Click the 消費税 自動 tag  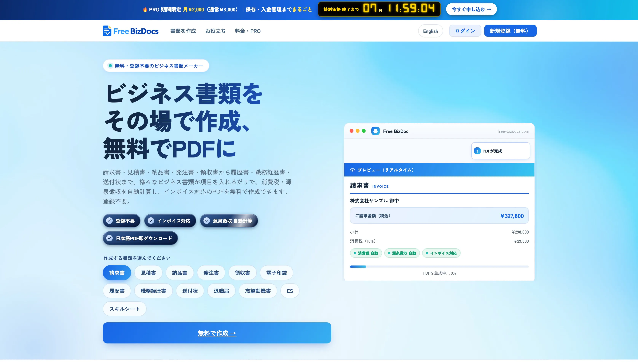(x=366, y=253)
